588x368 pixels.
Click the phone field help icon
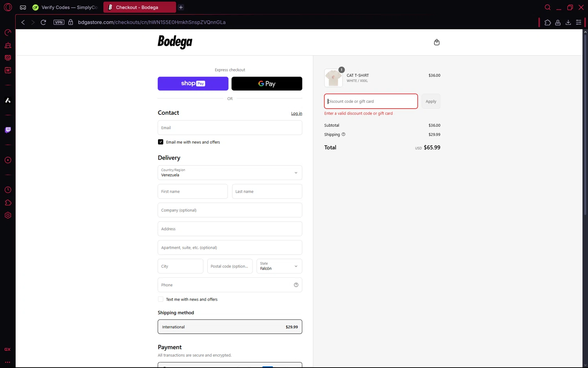pyautogui.click(x=296, y=285)
